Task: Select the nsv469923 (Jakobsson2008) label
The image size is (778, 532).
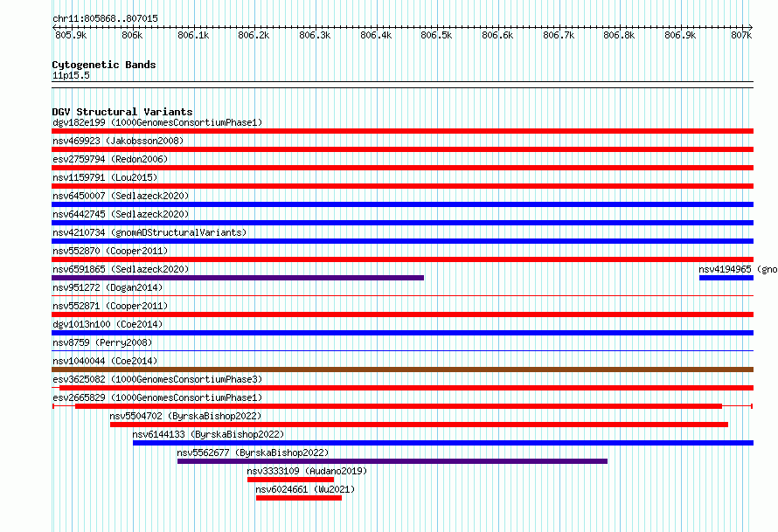Action: point(118,141)
